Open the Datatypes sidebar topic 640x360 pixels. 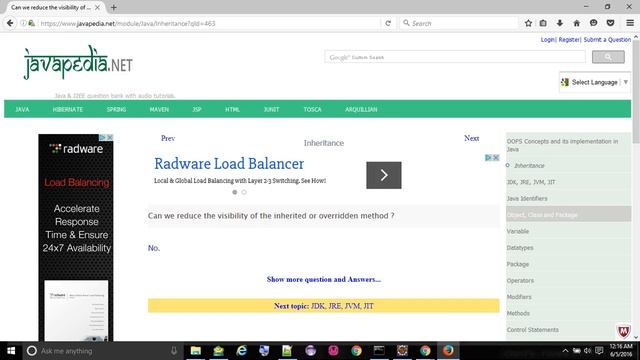point(520,248)
